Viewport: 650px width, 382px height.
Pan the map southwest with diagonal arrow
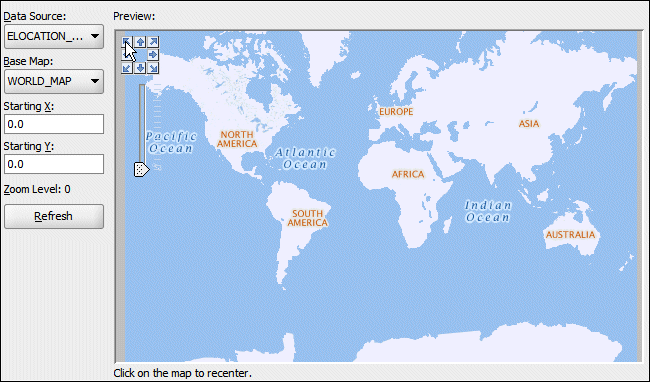pyautogui.click(x=127, y=68)
